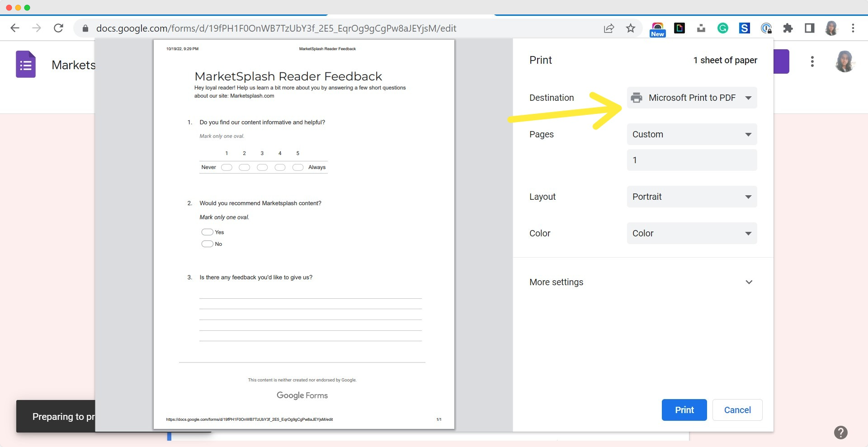Open the Destination dropdown Microsoft Print to PDF
Image resolution: width=868 pixels, height=447 pixels.
692,98
